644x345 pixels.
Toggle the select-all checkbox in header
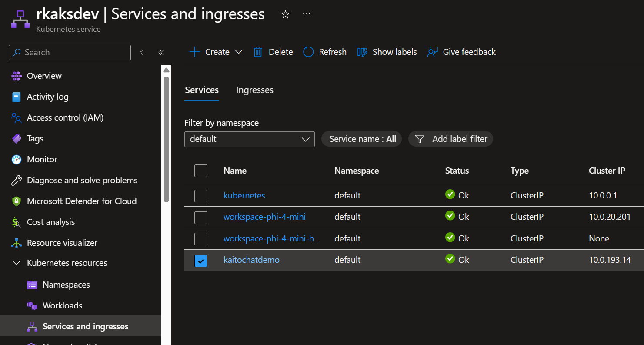coord(201,171)
